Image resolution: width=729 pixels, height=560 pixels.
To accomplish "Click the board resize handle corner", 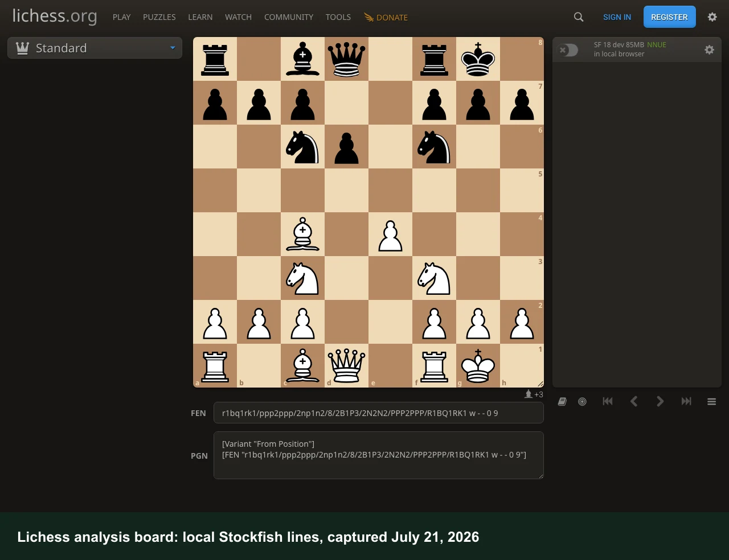I will coord(540,384).
